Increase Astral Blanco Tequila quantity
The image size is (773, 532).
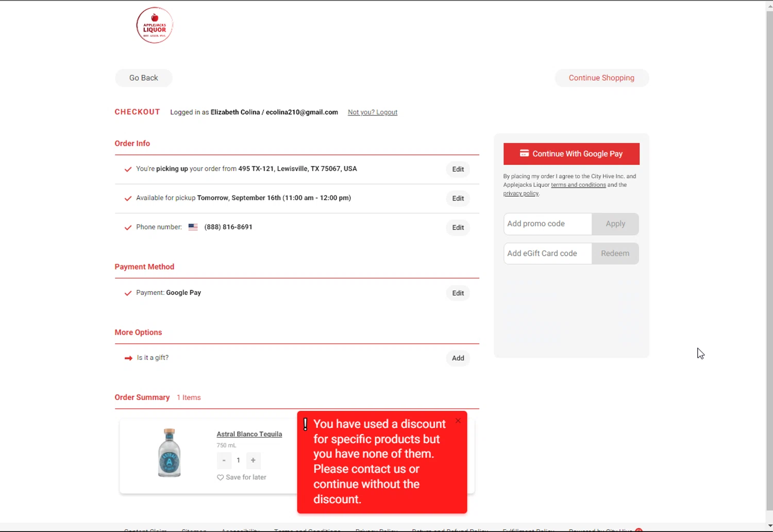(253, 460)
